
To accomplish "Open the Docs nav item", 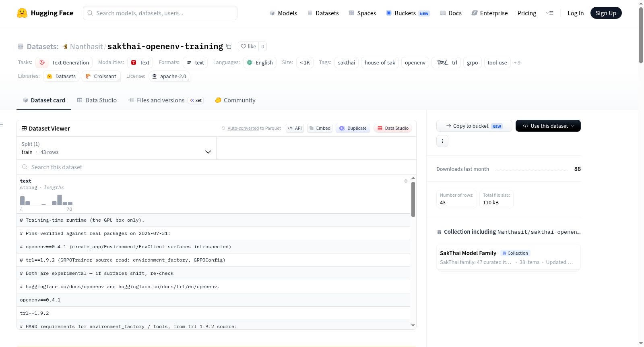I will coord(450,13).
